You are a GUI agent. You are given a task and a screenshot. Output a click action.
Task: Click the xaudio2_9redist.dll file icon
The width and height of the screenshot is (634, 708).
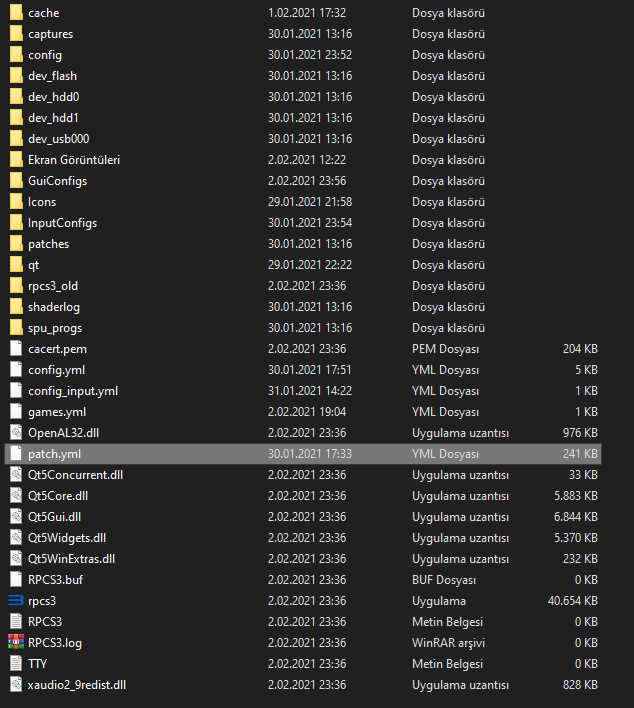(16, 685)
